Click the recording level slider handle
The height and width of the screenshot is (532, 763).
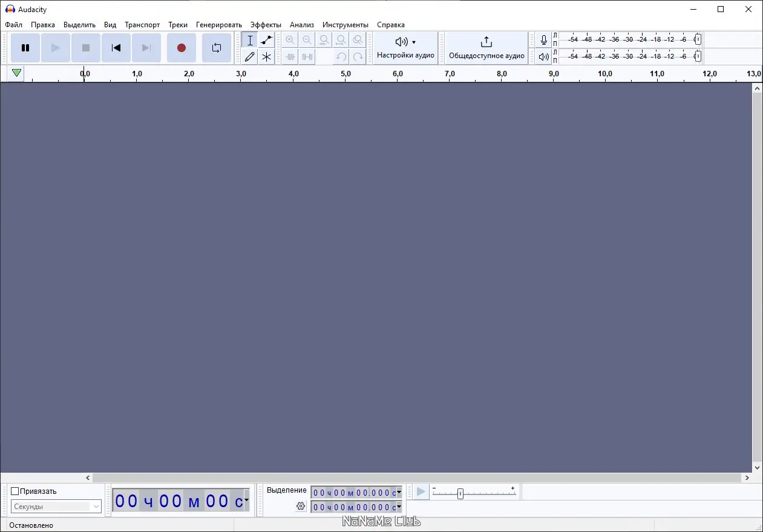[698, 39]
